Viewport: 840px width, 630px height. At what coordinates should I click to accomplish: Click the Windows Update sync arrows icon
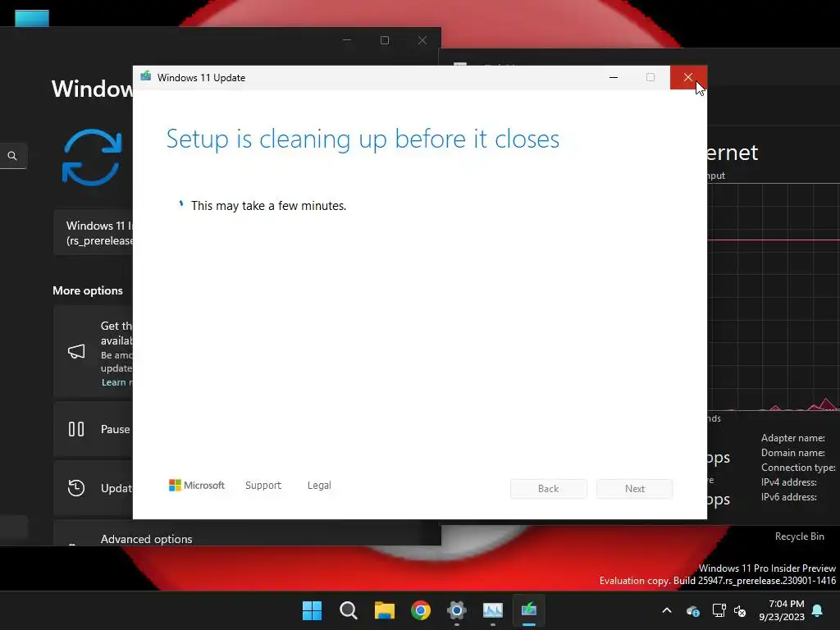pyautogui.click(x=92, y=157)
